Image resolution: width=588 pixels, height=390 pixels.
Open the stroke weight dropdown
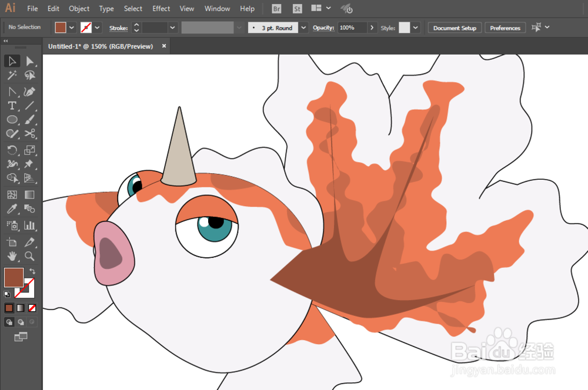[172, 28]
